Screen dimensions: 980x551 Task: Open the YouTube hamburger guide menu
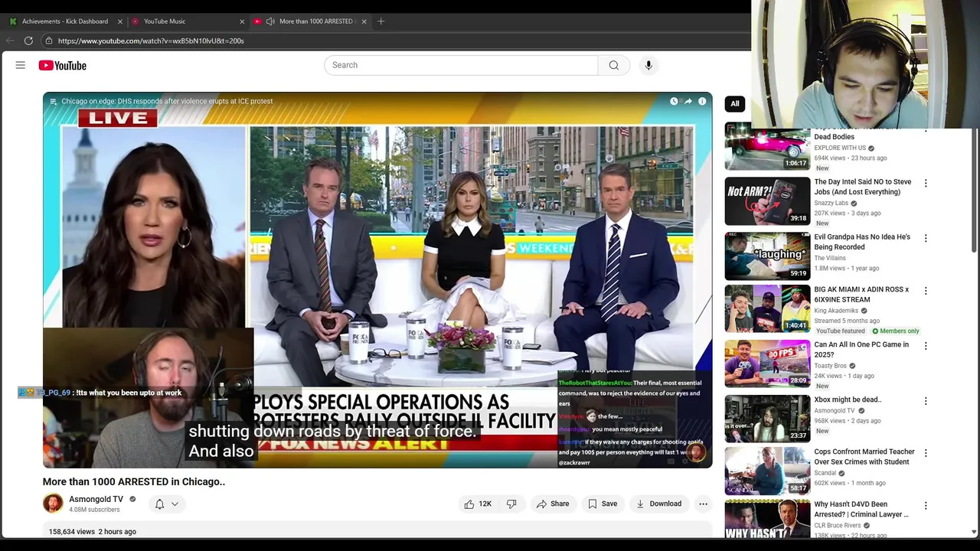pyautogui.click(x=21, y=66)
